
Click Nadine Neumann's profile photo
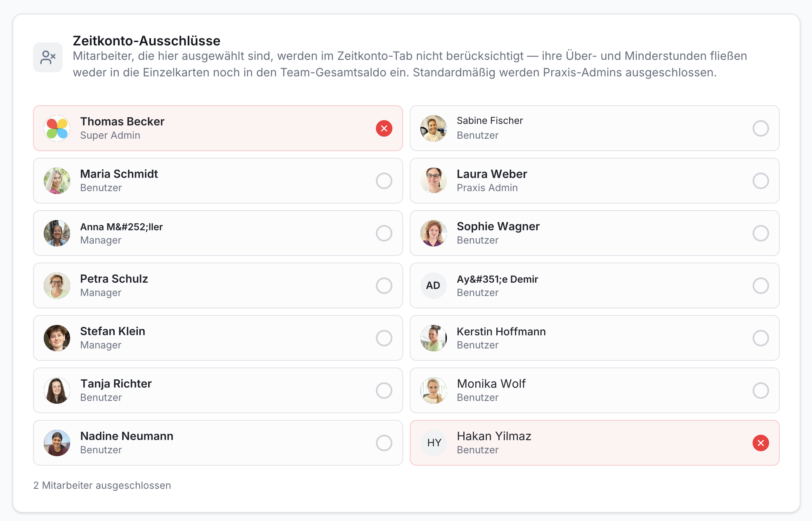pyautogui.click(x=57, y=443)
